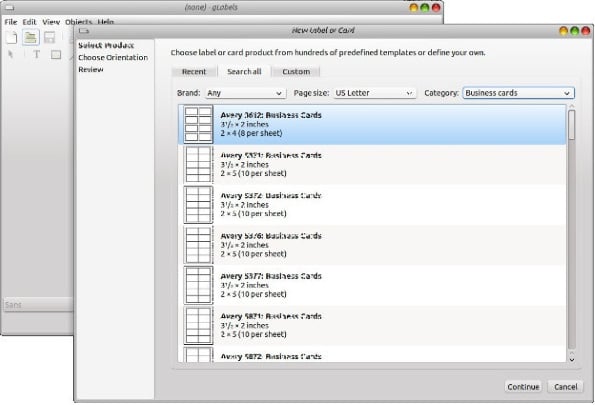
Task: Switch to the Recent tab
Action: tap(194, 72)
